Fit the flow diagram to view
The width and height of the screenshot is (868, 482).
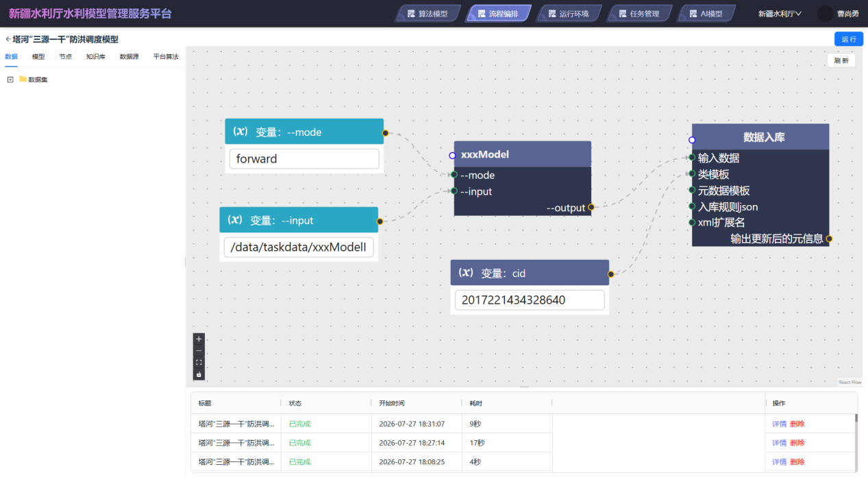coord(199,362)
